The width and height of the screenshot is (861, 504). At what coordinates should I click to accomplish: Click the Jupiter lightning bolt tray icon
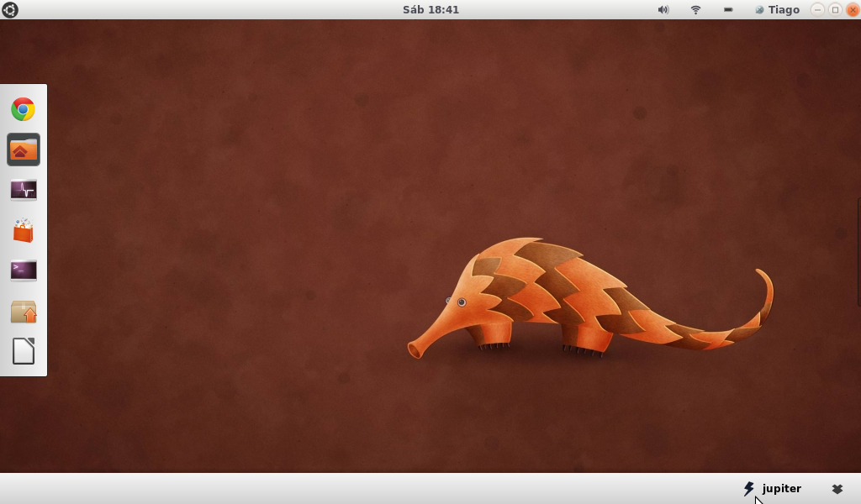coord(748,488)
